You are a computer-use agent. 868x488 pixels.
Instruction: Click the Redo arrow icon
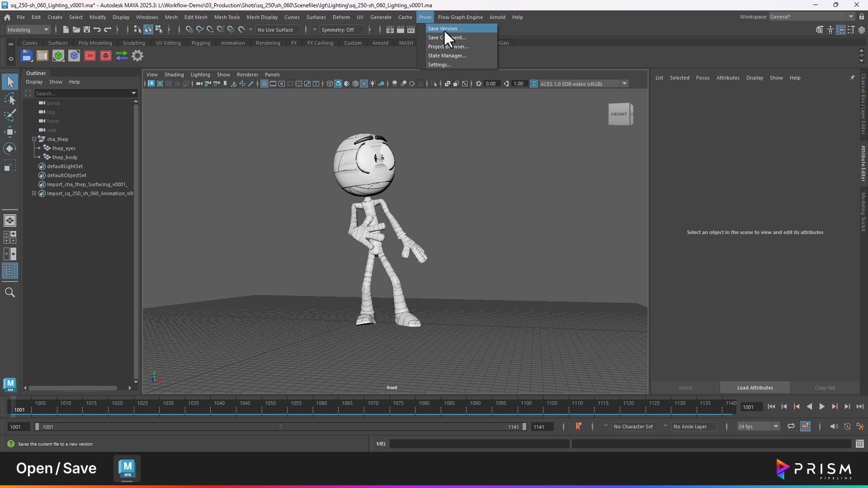pos(108,30)
